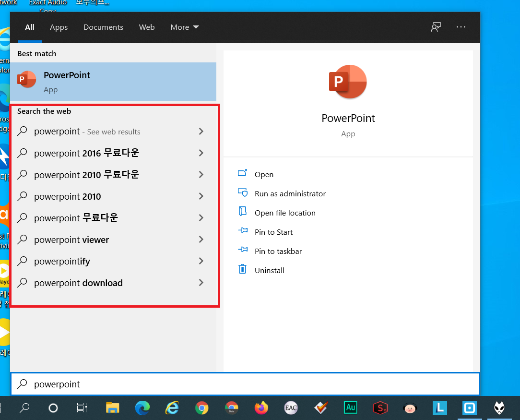Click the Run as administrator shield icon

[x=243, y=192]
